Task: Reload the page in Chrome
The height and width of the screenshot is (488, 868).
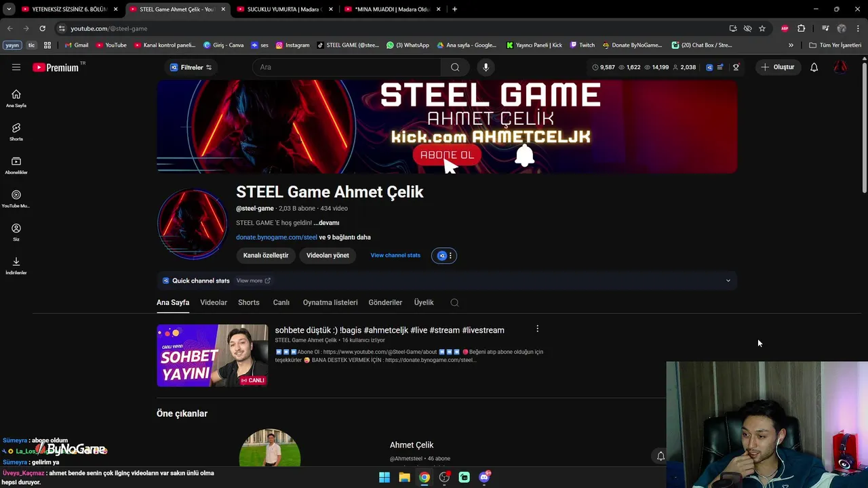Action: click(42, 28)
